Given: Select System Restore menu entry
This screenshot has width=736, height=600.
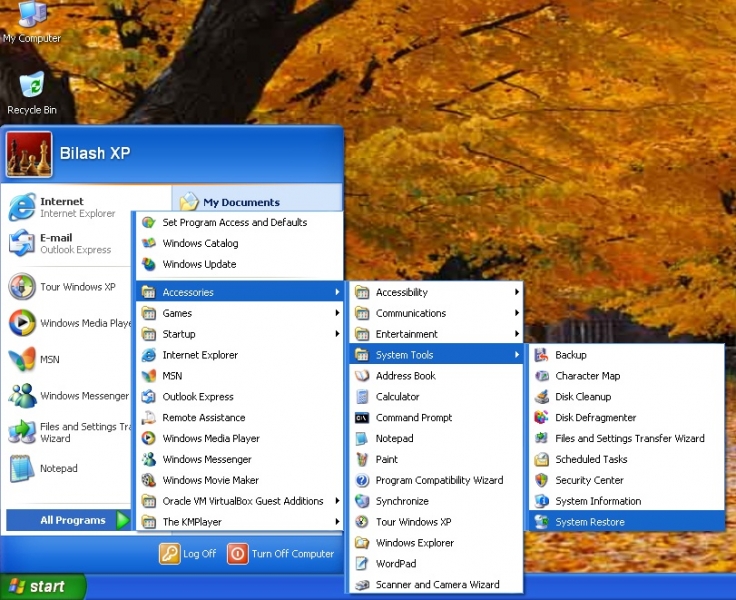Looking at the screenshot, I should 590,522.
